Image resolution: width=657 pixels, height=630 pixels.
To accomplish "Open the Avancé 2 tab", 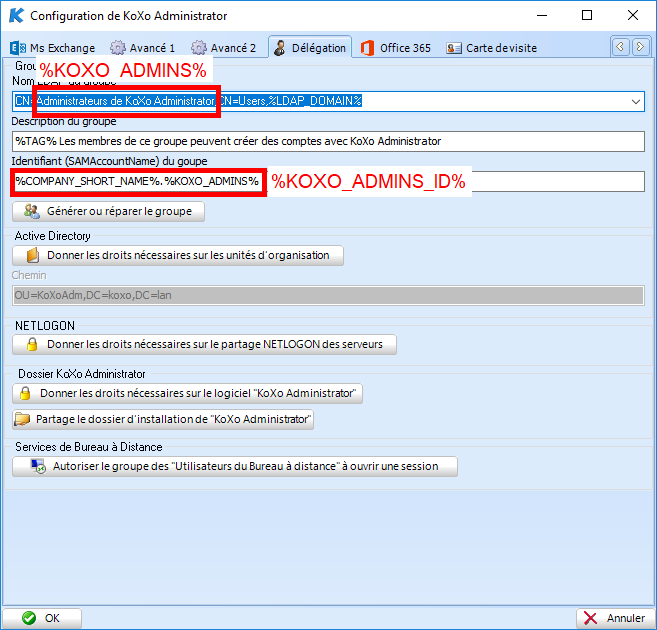I will [223, 48].
